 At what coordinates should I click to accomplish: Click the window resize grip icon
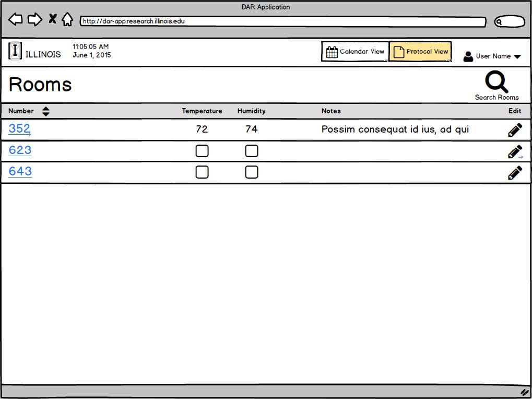point(525,392)
